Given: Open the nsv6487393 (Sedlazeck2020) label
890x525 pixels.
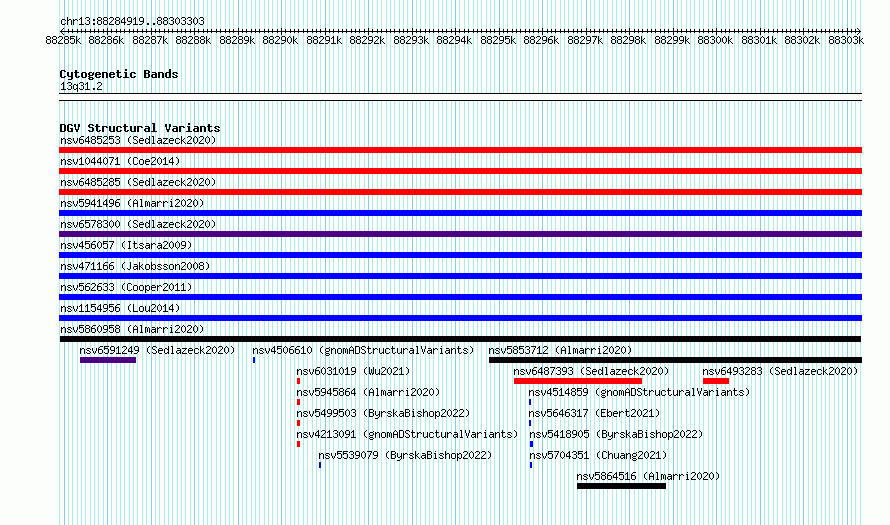Looking at the screenshot, I should tap(591, 371).
